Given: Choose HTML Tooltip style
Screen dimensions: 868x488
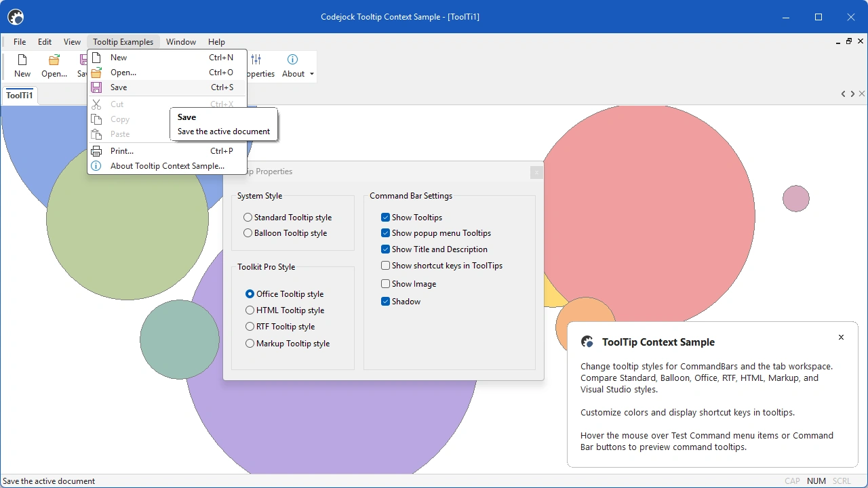Looking at the screenshot, I should (285, 310).
